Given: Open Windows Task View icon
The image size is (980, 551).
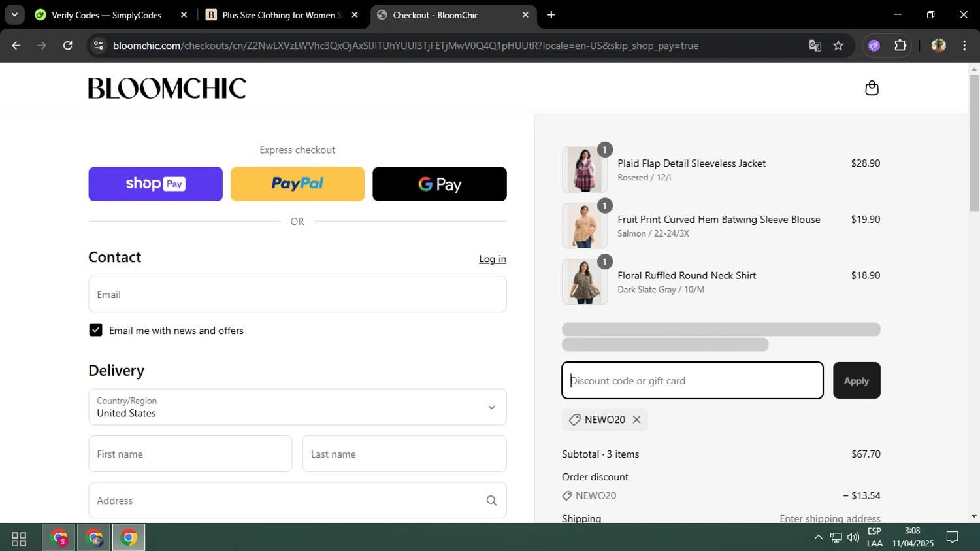Looking at the screenshot, I should pos(19,539).
